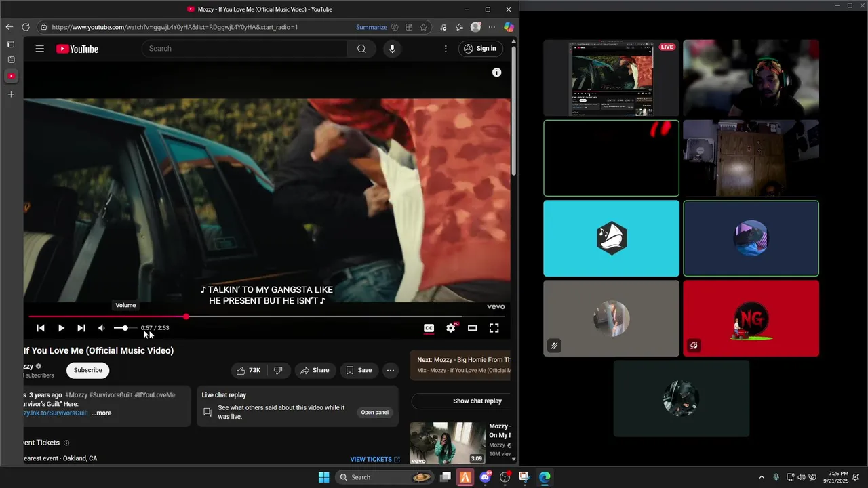Mute the video with speaker icon
This screenshot has height=488, width=868.
coord(102,328)
